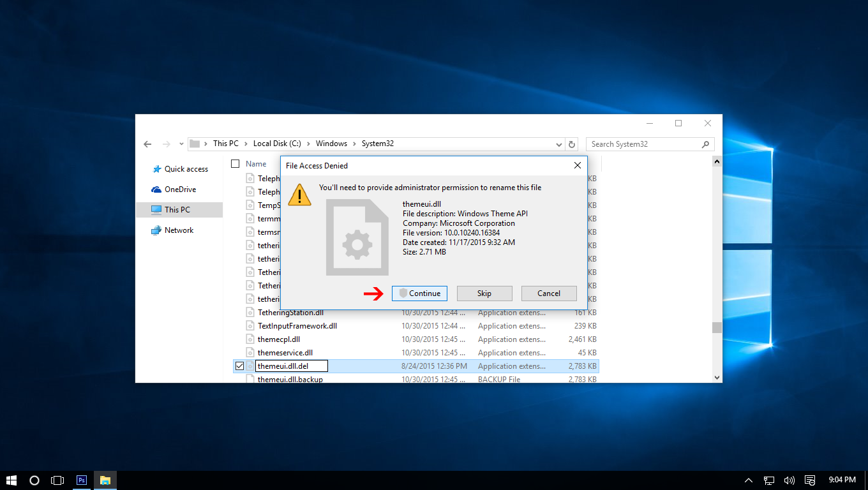
Task: Click Skip in the File Access Denied dialog
Action: click(x=484, y=293)
